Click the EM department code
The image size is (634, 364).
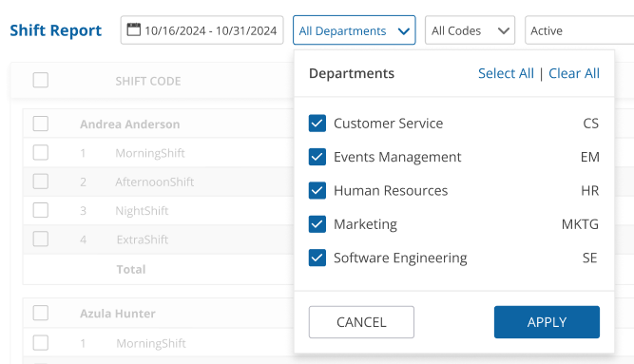(590, 157)
